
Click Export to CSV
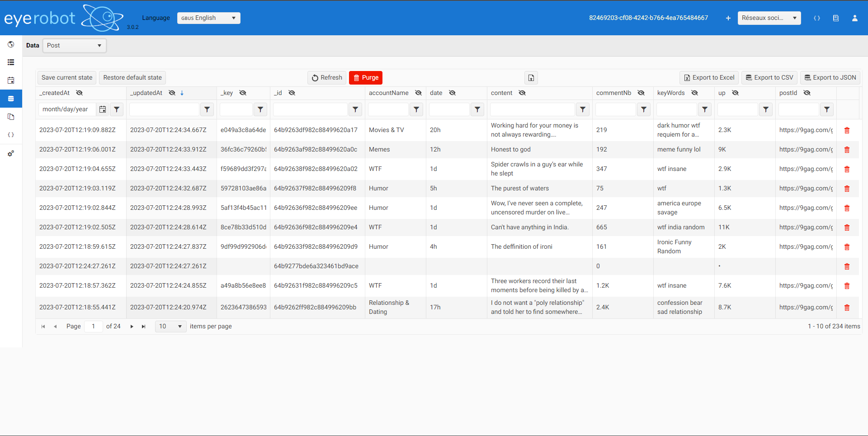[769, 77]
